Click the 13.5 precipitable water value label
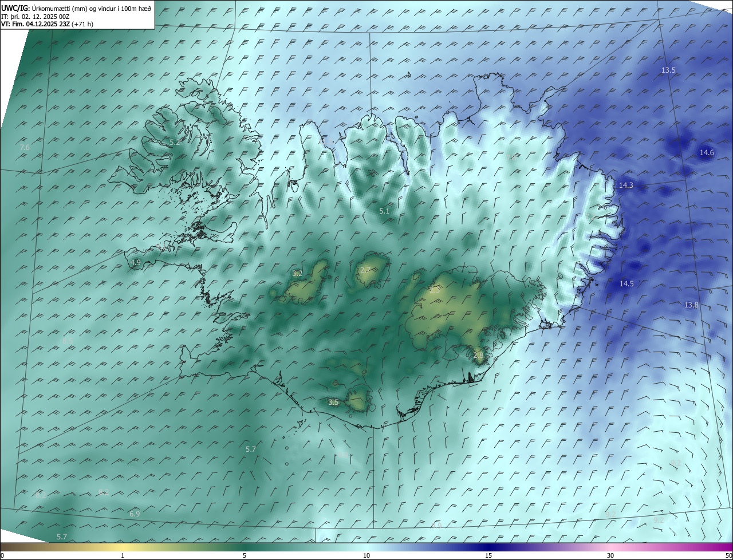The height and width of the screenshot is (560, 733). point(668,70)
